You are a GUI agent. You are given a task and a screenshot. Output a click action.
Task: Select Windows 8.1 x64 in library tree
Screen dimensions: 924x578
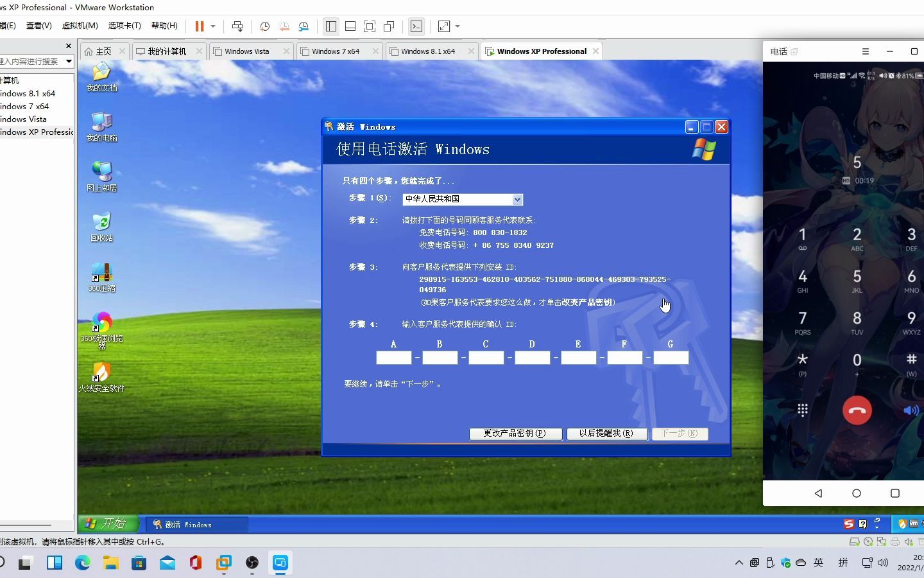(x=28, y=93)
